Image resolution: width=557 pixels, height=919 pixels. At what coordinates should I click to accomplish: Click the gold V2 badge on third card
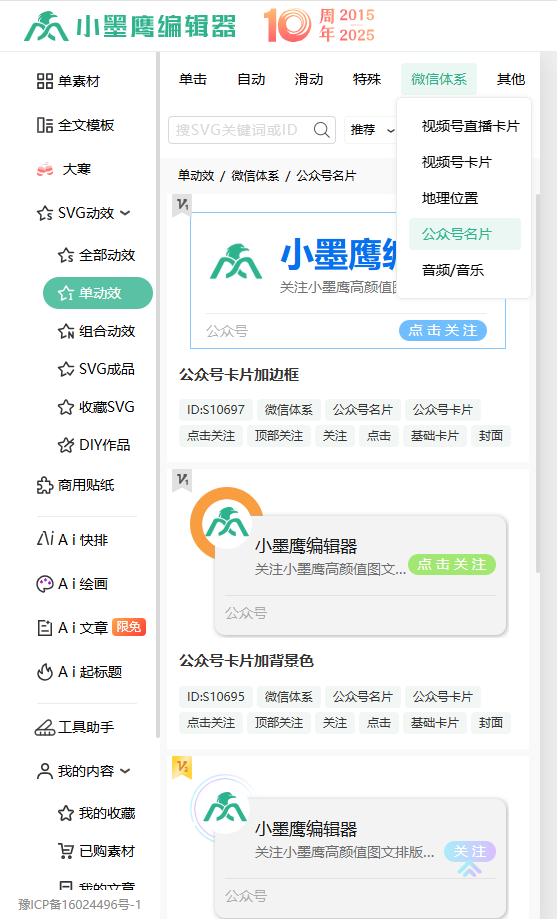click(182, 767)
